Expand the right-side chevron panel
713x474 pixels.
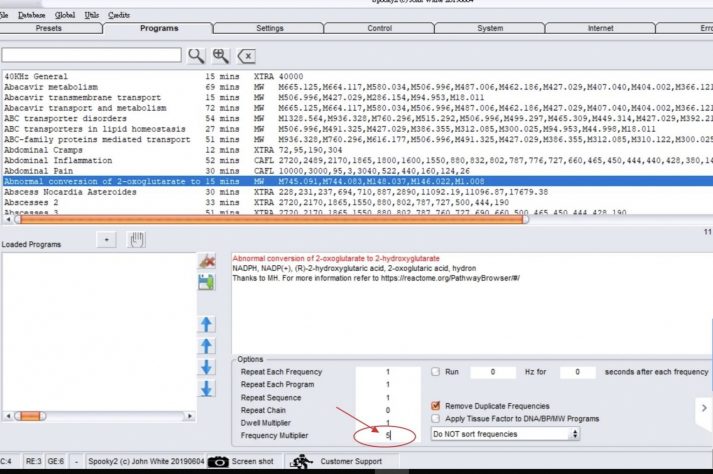(x=704, y=409)
